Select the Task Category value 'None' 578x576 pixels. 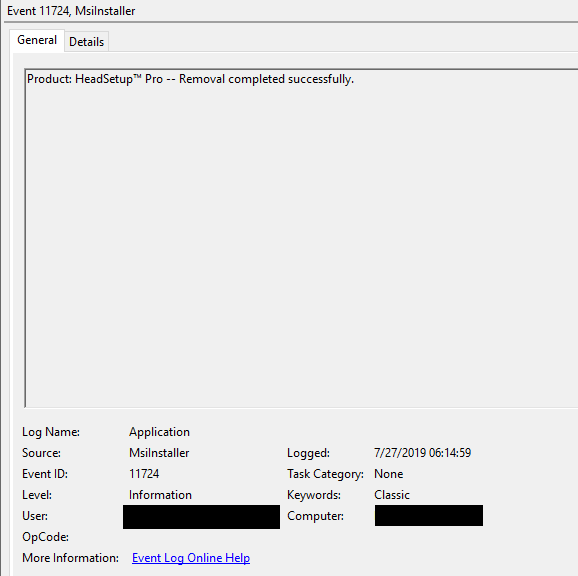[x=389, y=474]
